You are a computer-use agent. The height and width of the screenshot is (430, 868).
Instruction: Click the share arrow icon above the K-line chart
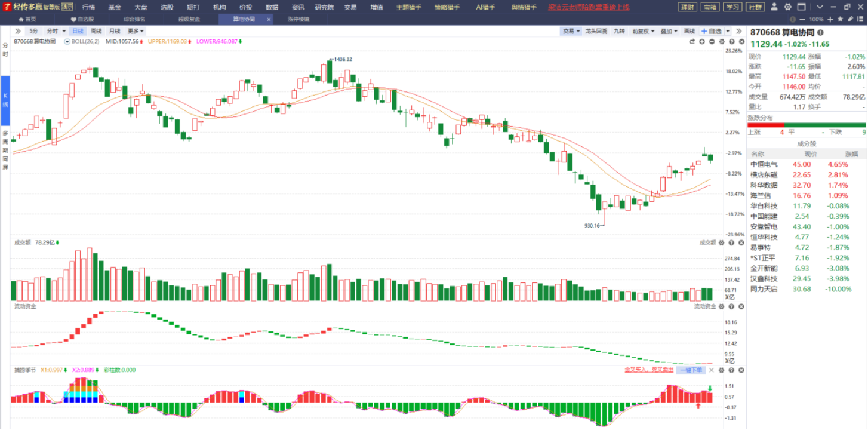pyautogui.click(x=692, y=42)
